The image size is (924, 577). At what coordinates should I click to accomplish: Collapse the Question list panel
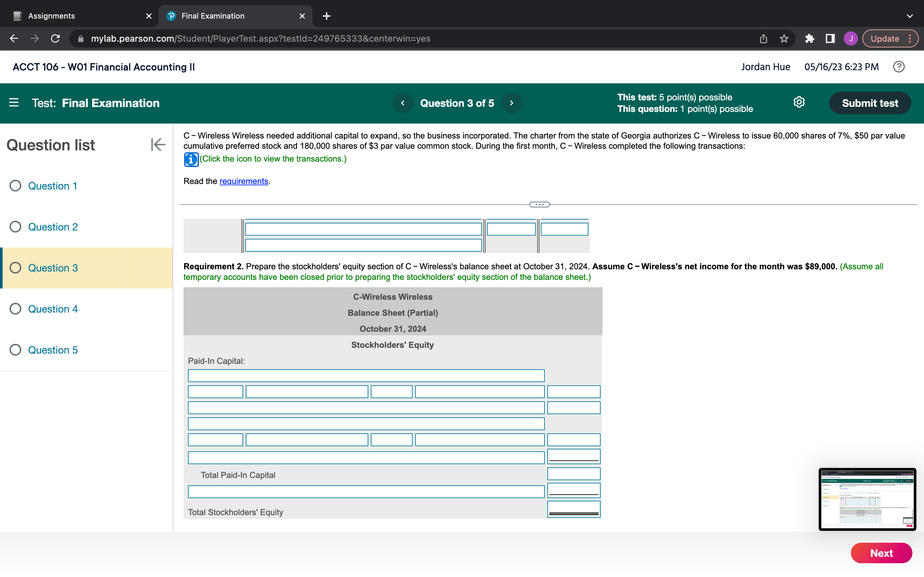(x=158, y=145)
